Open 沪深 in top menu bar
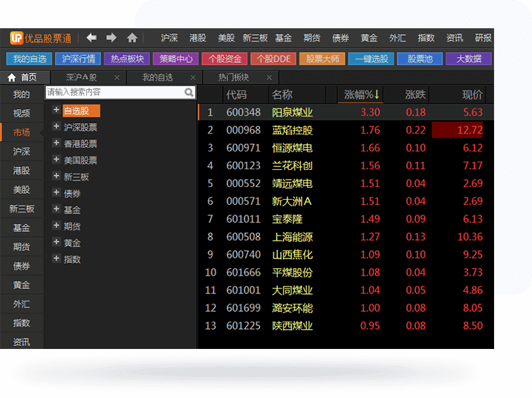This screenshot has height=398, width=532. (169, 38)
